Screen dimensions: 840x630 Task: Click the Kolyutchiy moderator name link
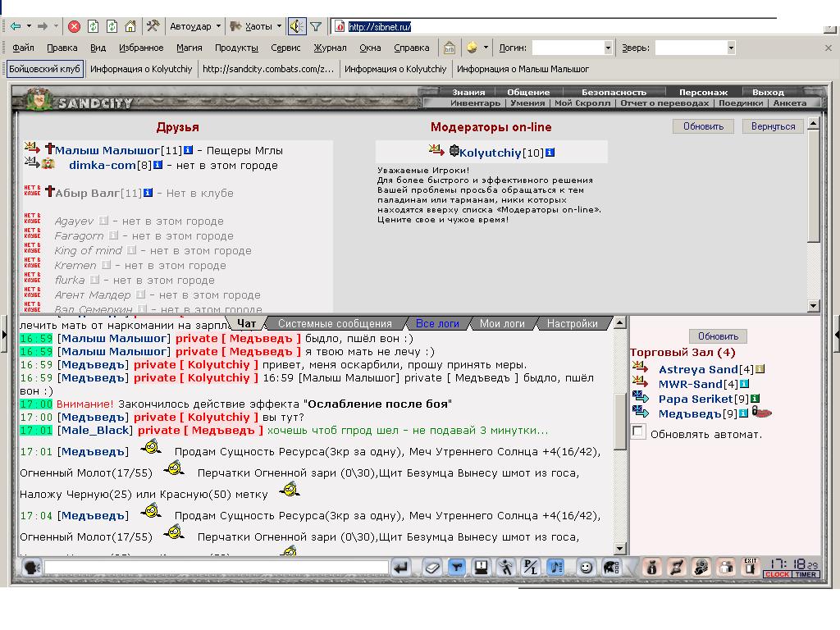click(x=491, y=153)
